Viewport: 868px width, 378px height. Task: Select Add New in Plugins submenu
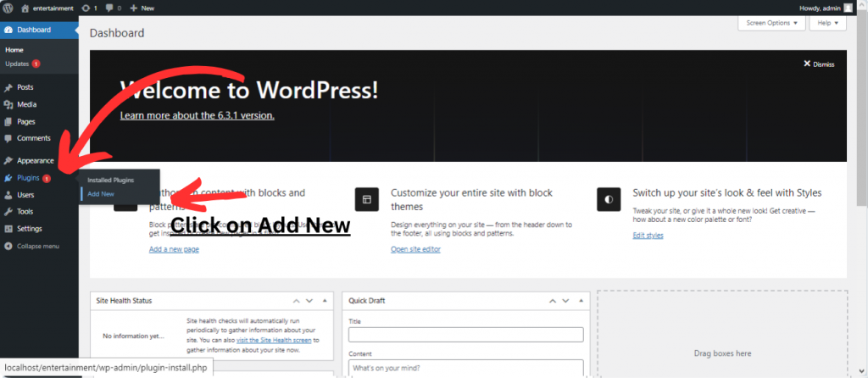click(x=101, y=193)
